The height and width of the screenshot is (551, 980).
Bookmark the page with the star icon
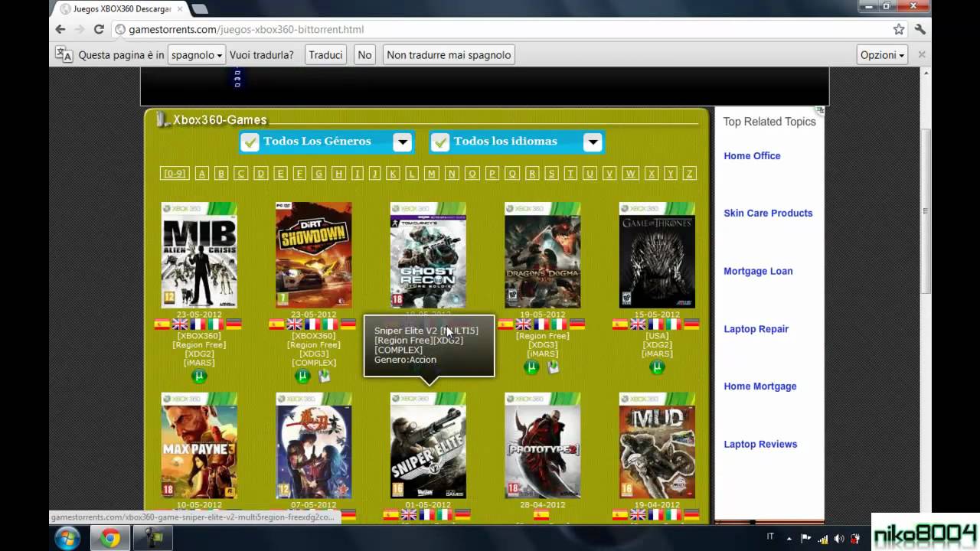point(899,29)
